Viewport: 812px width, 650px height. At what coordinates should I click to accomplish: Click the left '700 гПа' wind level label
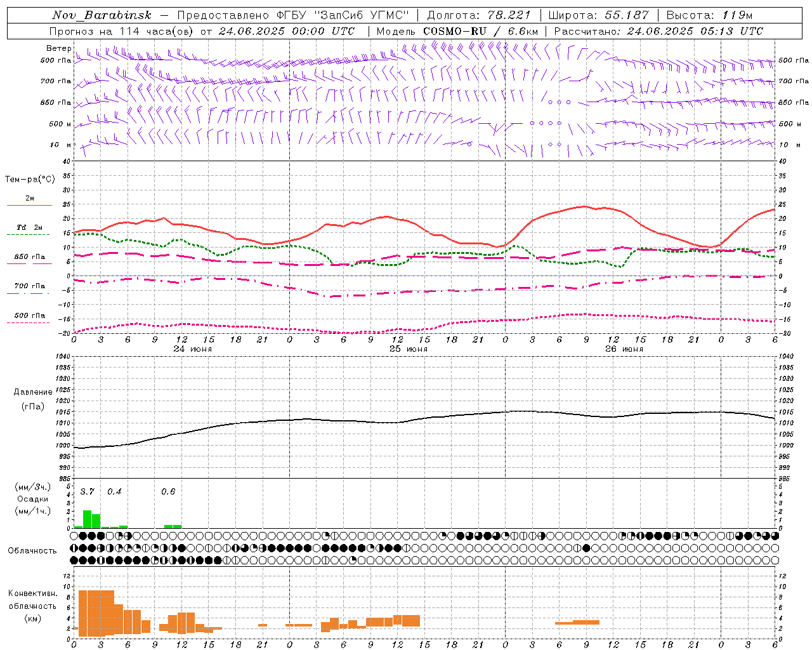[56, 81]
